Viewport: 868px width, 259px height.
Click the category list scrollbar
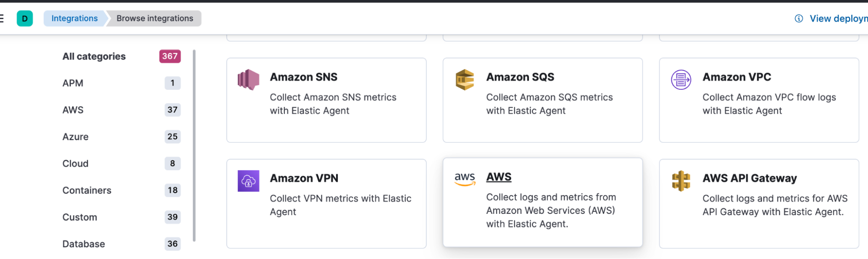(194, 145)
